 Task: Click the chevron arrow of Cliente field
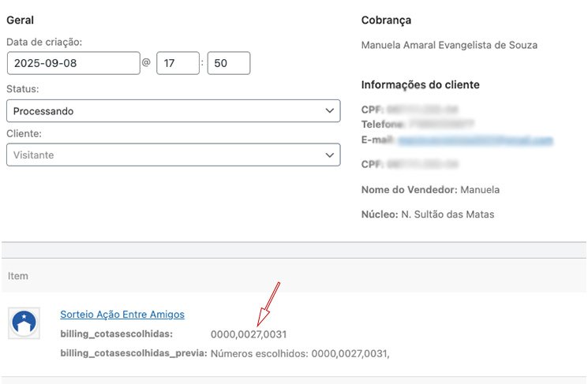click(330, 155)
